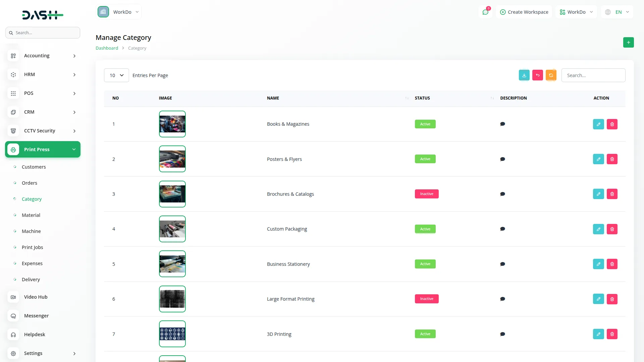Screen dimensions: 644x362
Task: Expand the Accounting sidebar menu
Action: (x=43, y=56)
